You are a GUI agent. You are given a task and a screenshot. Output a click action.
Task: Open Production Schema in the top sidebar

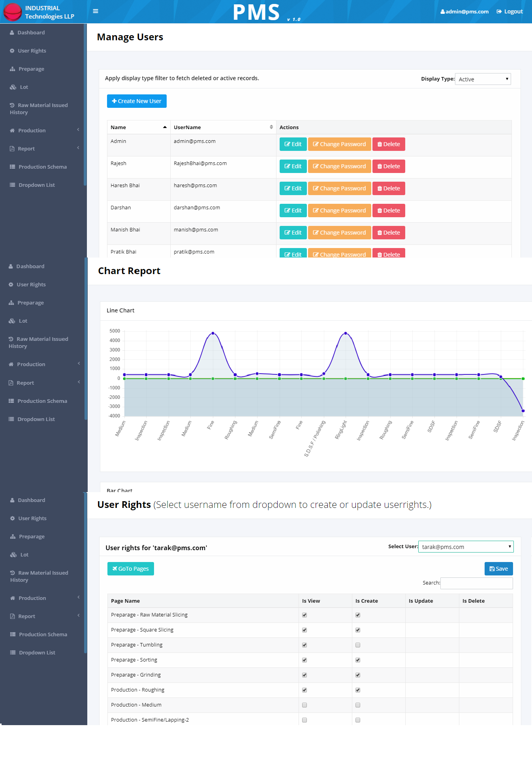coord(42,167)
